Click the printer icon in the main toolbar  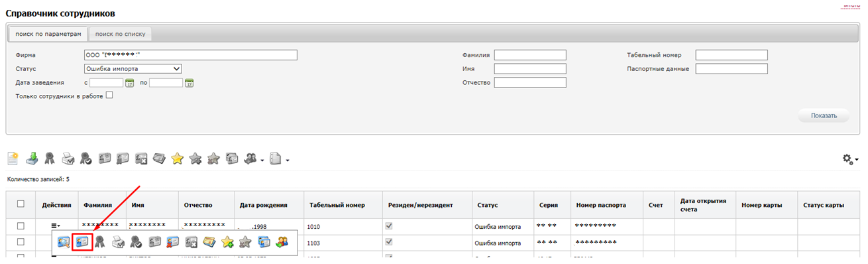[68, 158]
